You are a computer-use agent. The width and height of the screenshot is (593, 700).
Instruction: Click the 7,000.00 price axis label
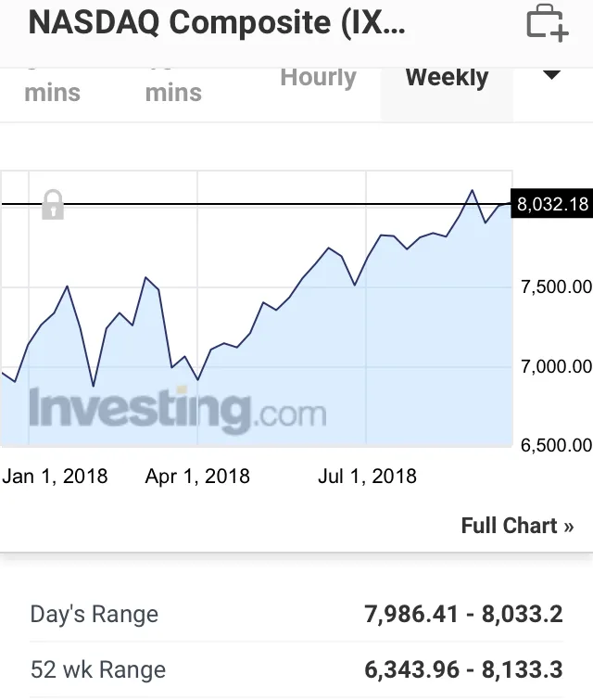tap(557, 366)
